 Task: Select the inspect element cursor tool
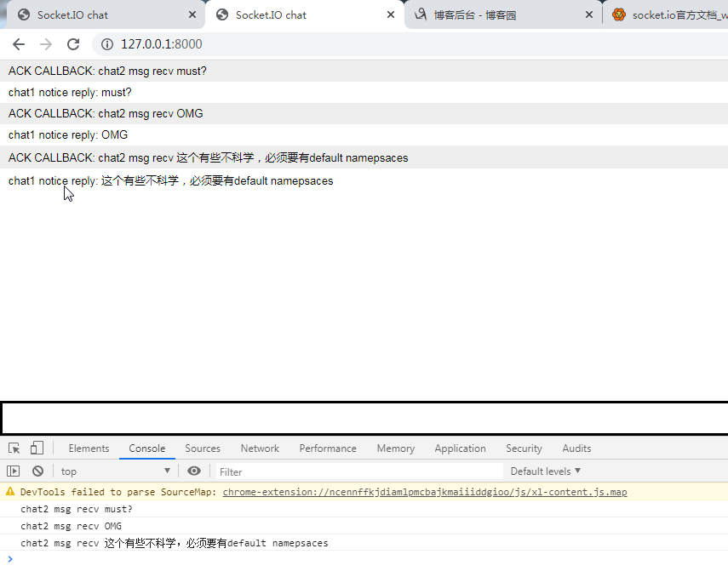pos(13,448)
